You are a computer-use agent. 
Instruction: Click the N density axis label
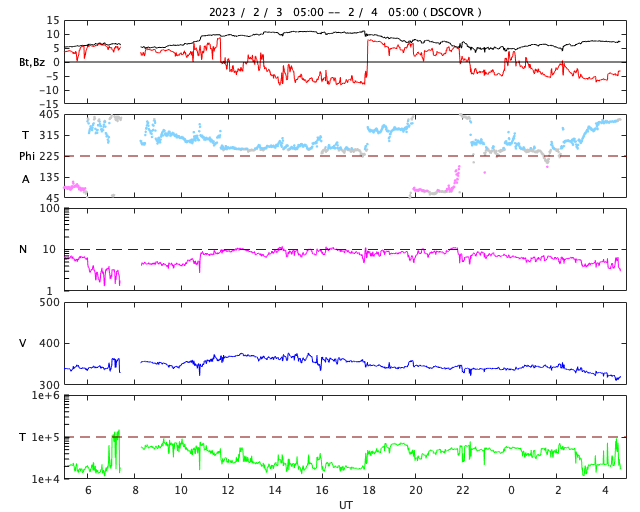[x=23, y=249]
